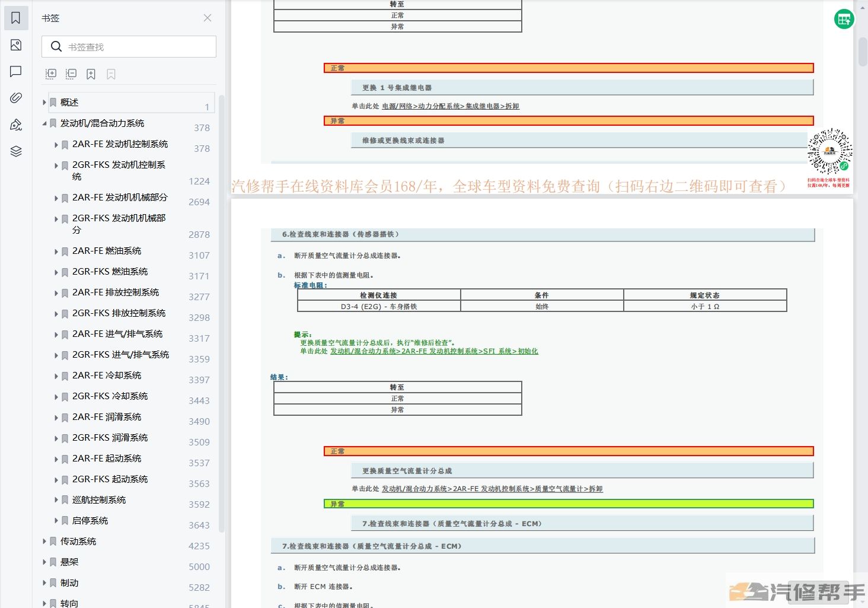Expand the 2AR-FE 燃油系统 bookmark
The width and height of the screenshot is (868, 608).
click(56, 252)
